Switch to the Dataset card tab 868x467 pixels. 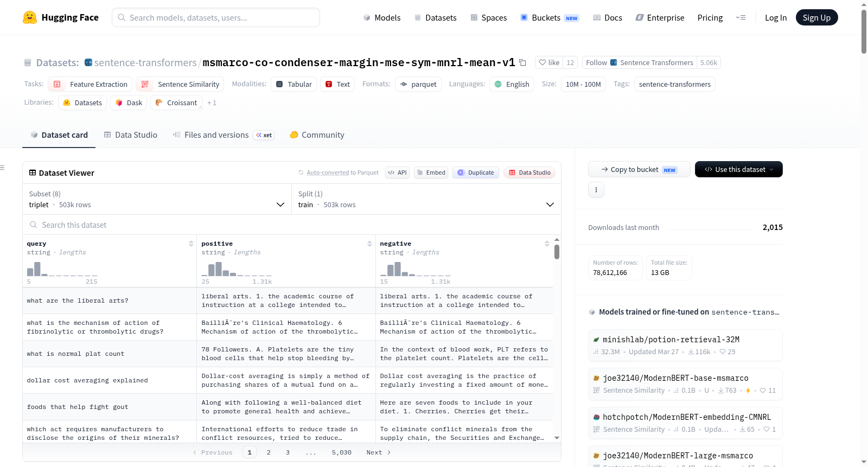(x=59, y=135)
